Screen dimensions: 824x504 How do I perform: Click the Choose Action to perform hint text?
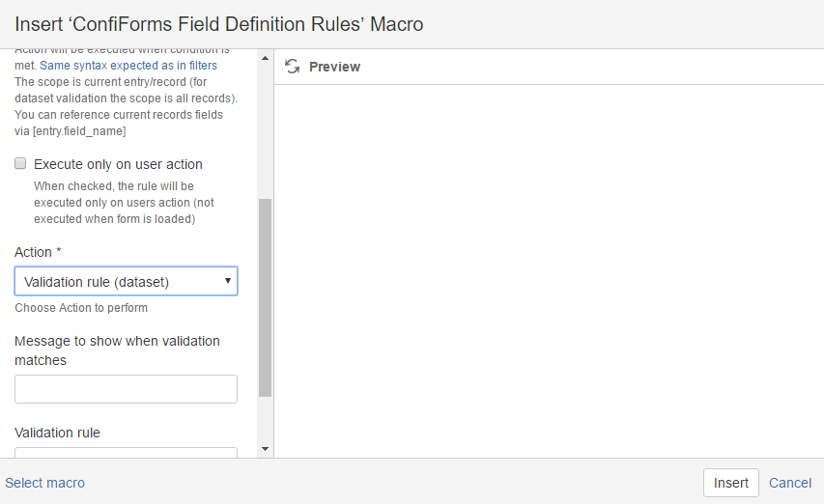(81, 308)
